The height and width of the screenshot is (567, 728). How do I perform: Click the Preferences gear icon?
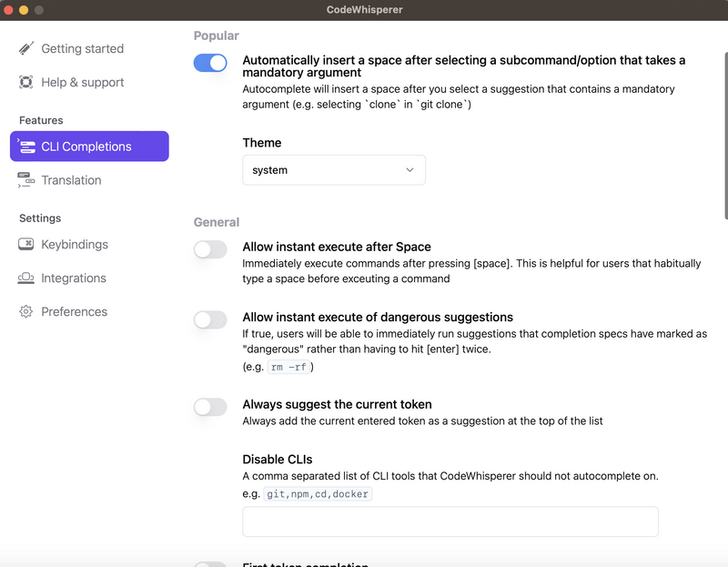26,311
